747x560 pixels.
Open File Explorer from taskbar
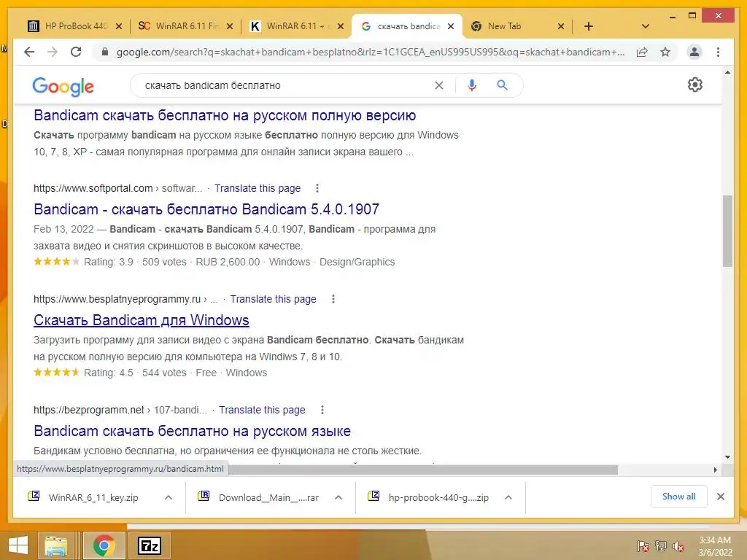(x=56, y=545)
